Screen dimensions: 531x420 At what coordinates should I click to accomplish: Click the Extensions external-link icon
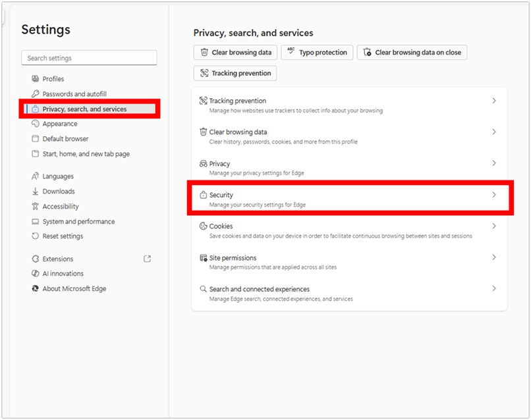[x=148, y=259]
